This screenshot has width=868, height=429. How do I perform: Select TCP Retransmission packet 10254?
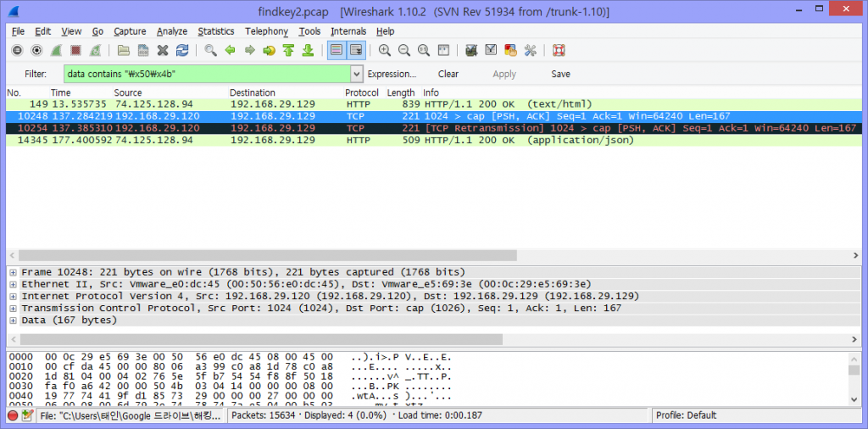[x=434, y=128]
